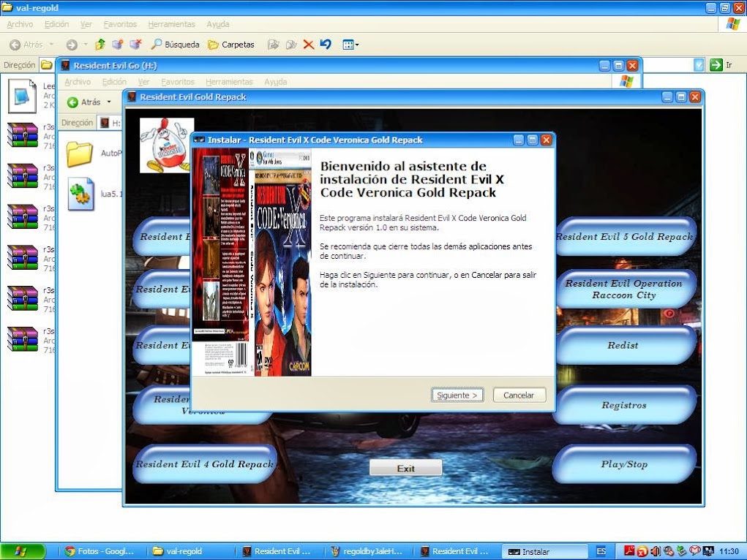Go up one folder level in val-regold

click(100, 45)
